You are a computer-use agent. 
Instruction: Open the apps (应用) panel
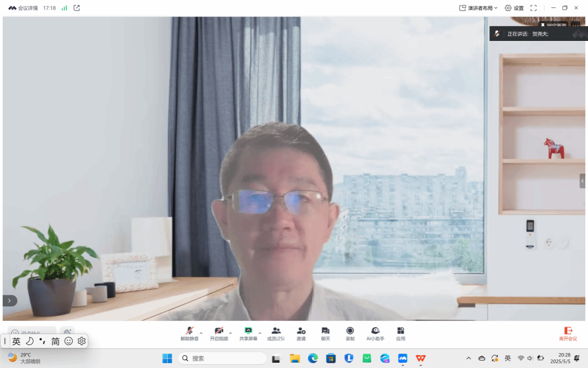point(401,331)
